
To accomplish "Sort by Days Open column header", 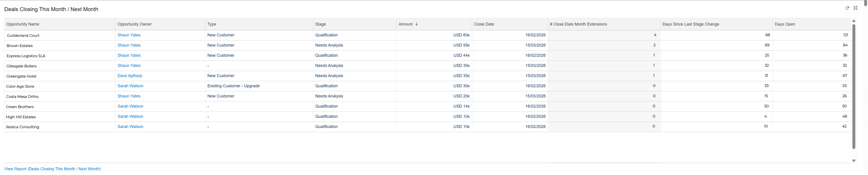I will point(785,24).
